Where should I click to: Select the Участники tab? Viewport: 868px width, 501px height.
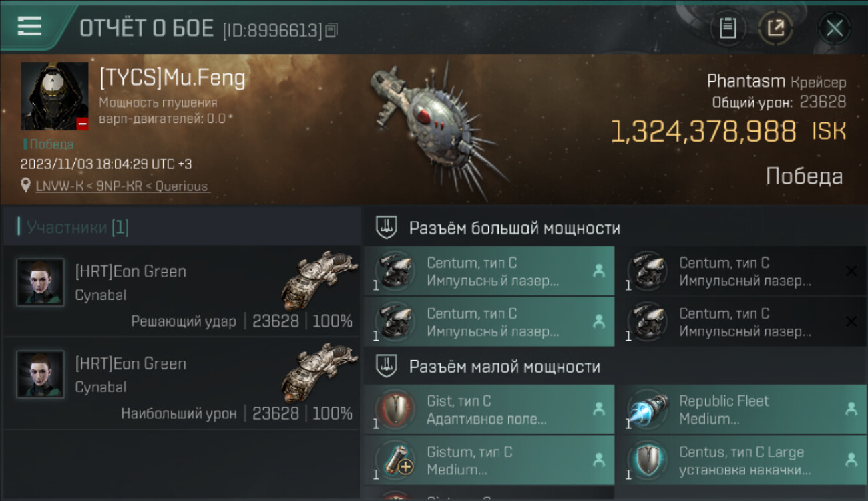click(77, 228)
